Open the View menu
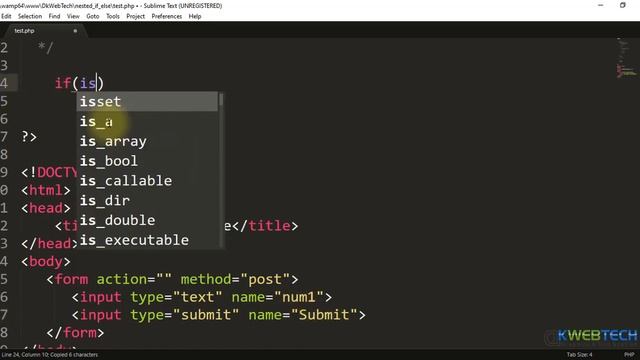 coord(73,16)
